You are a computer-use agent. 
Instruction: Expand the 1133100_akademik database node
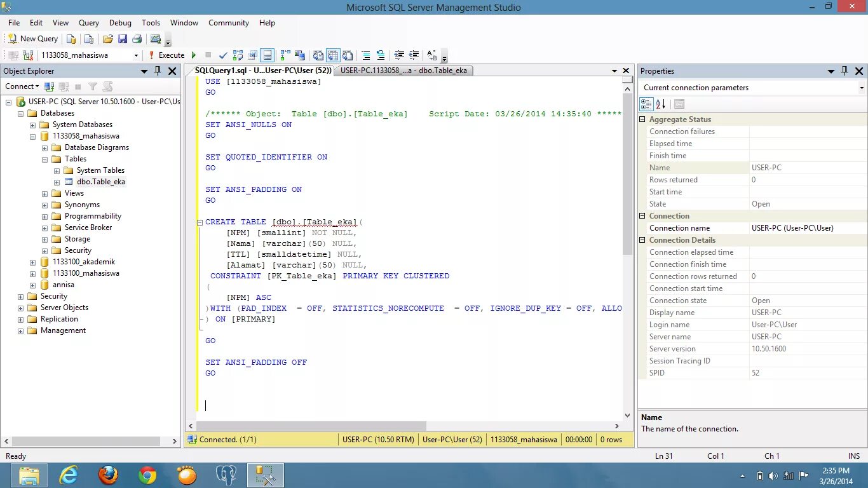pyautogui.click(x=32, y=262)
